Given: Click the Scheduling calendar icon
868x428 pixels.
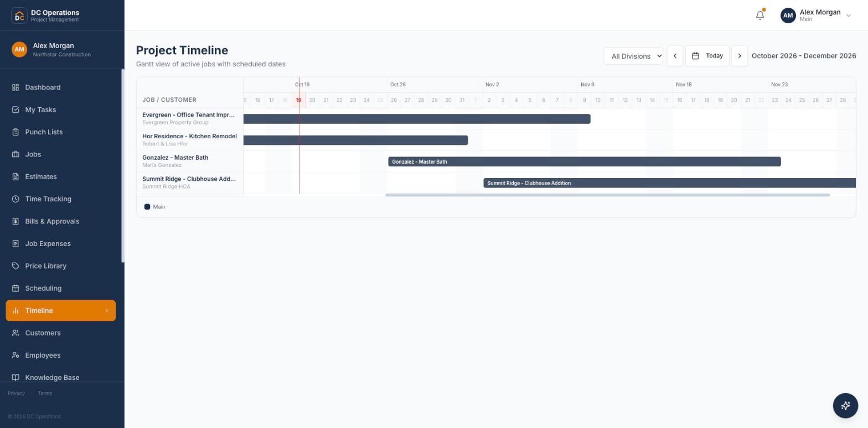Looking at the screenshot, I should tap(15, 288).
